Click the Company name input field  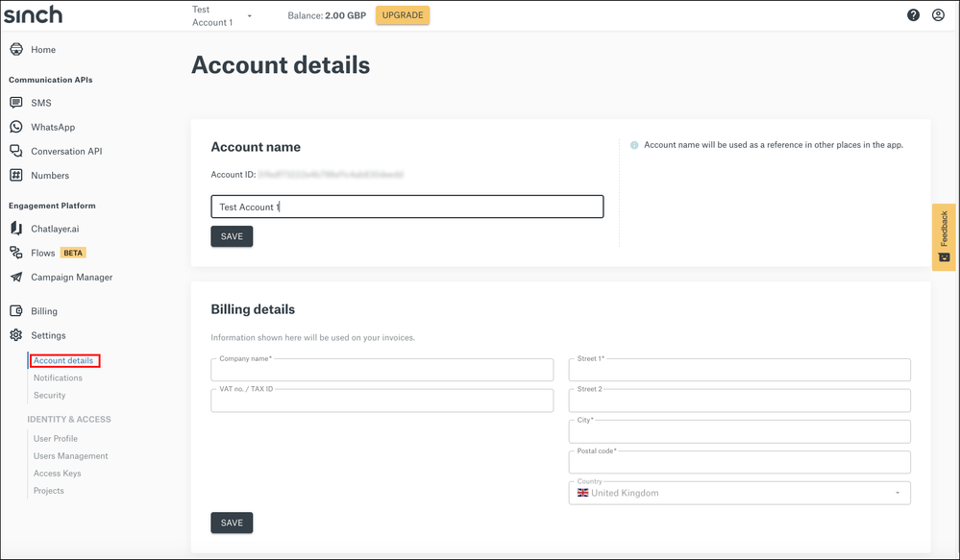[x=382, y=371]
